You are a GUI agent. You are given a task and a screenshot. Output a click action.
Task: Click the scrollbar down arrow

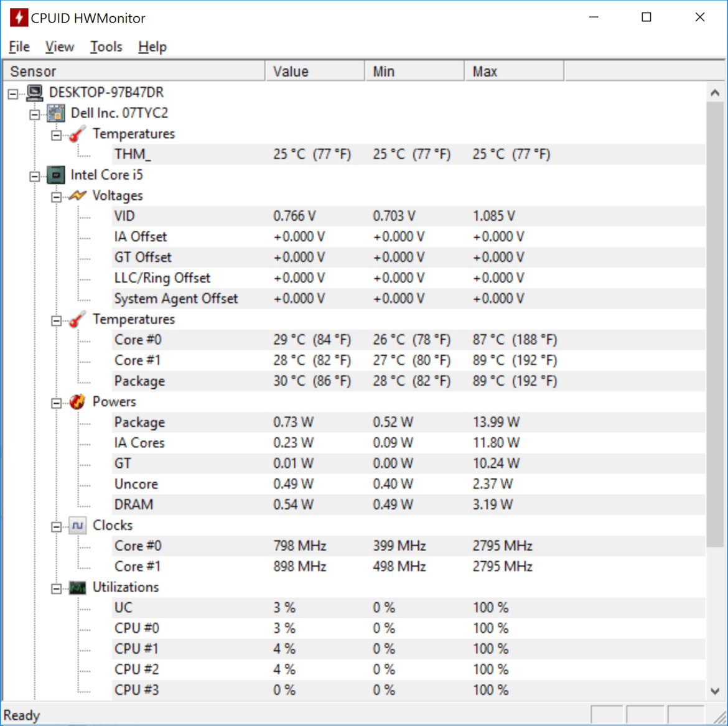715,691
